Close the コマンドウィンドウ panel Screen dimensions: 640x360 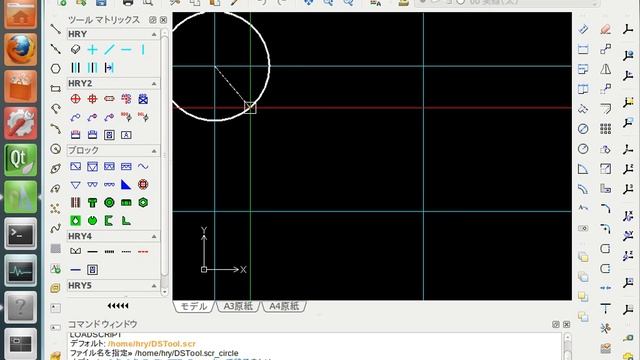tap(567, 324)
